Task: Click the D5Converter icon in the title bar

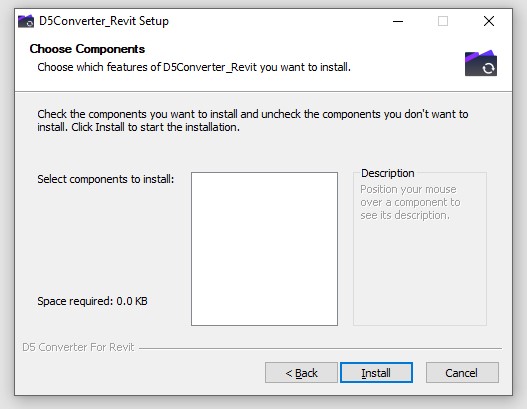Action: click(26, 21)
